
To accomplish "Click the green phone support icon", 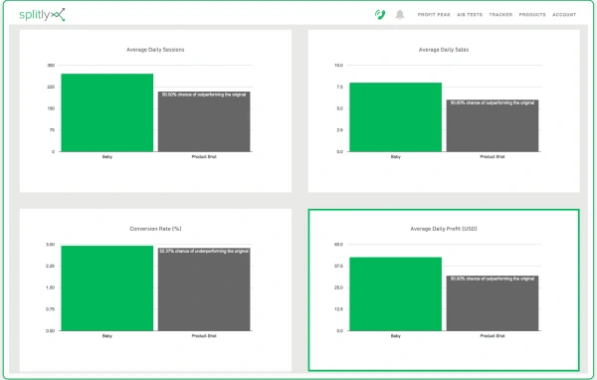I will pos(380,14).
